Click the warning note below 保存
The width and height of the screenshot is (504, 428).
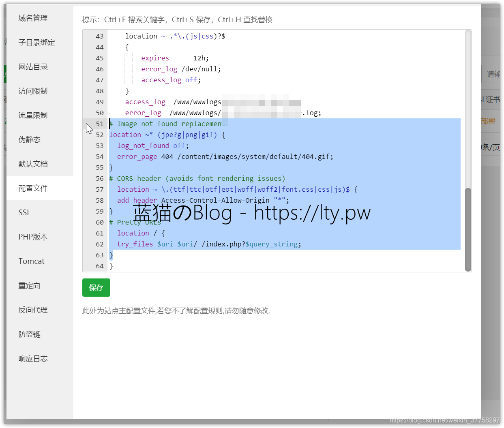click(x=176, y=310)
